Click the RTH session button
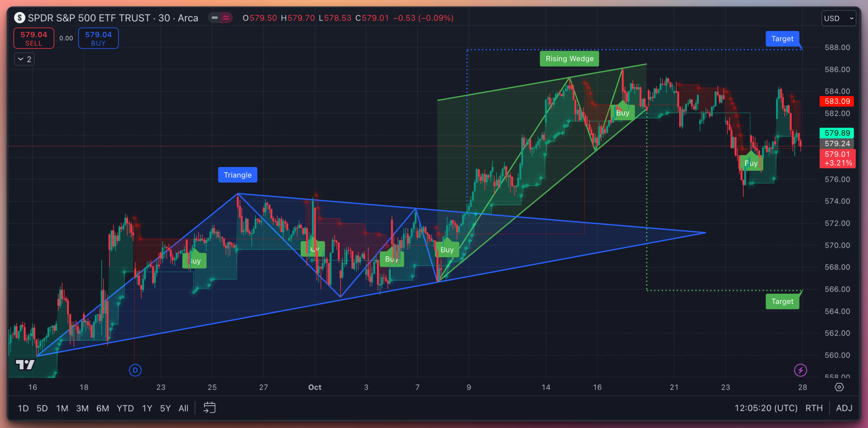This screenshot has height=428, width=868. click(814, 408)
